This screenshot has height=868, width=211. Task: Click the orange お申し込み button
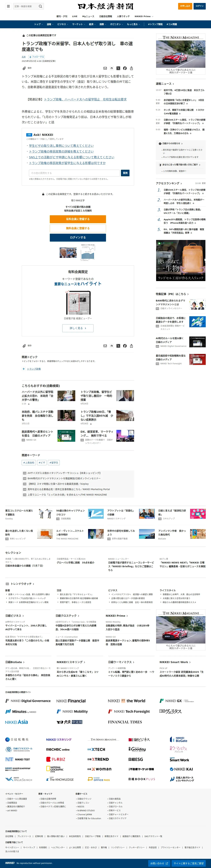tap(185, 6)
